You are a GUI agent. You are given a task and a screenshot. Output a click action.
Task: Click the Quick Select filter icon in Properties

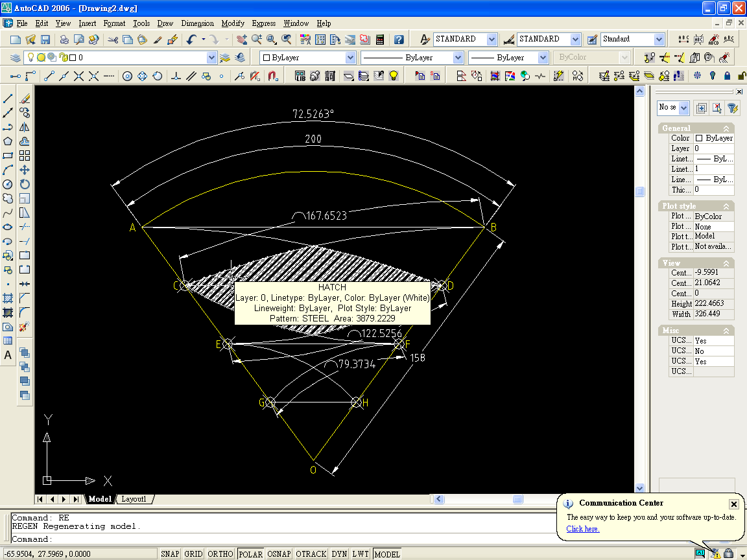[733, 108]
